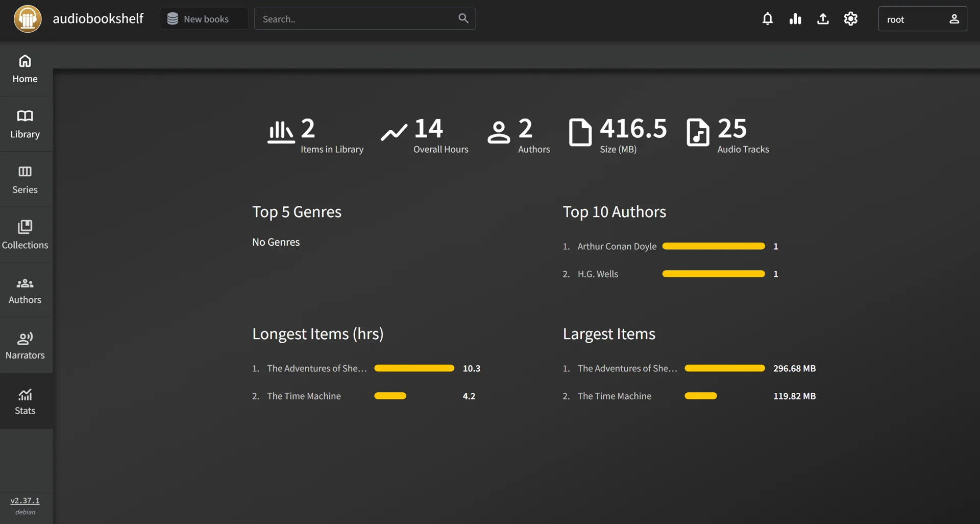Viewport: 980px width, 524px height.
Task: Click author H.G. Wells
Action: point(598,274)
